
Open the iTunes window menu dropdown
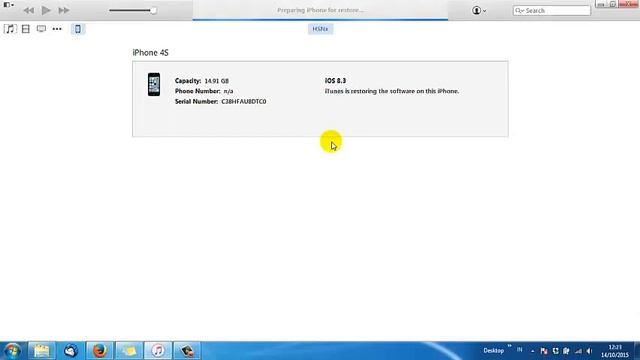pos(8,5)
